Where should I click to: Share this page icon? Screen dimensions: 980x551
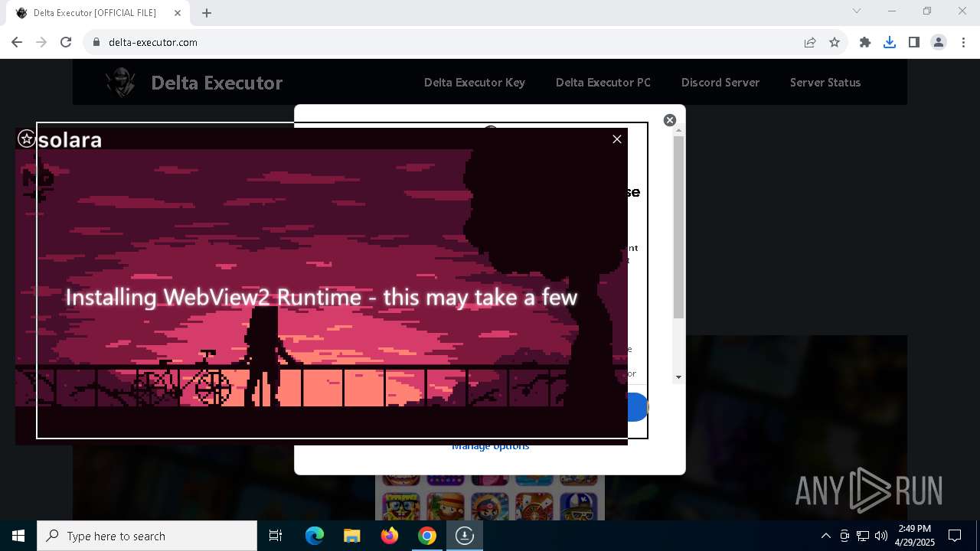coord(810,42)
